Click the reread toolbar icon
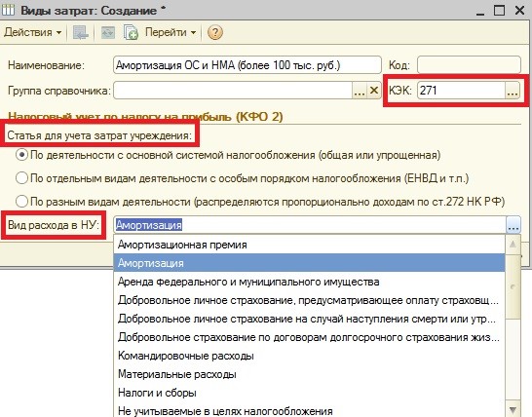The image size is (532, 417). pyautogui.click(x=108, y=32)
